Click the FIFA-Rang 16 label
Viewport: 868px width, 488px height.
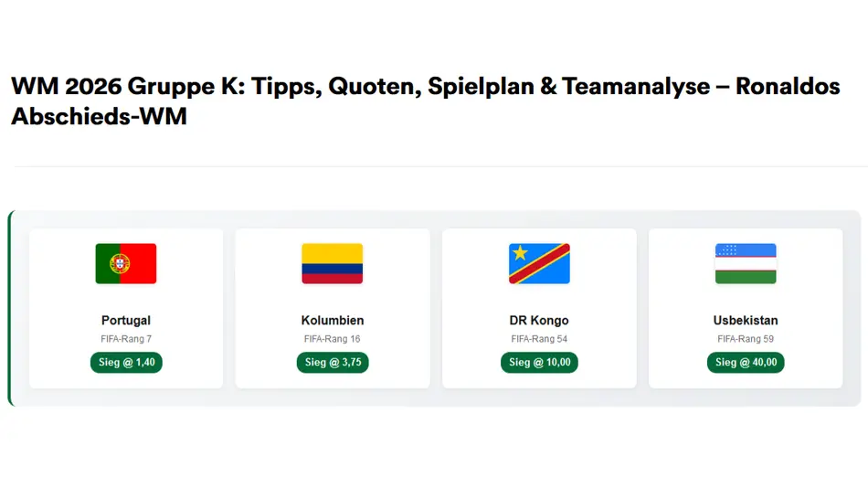tap(333, 339)
